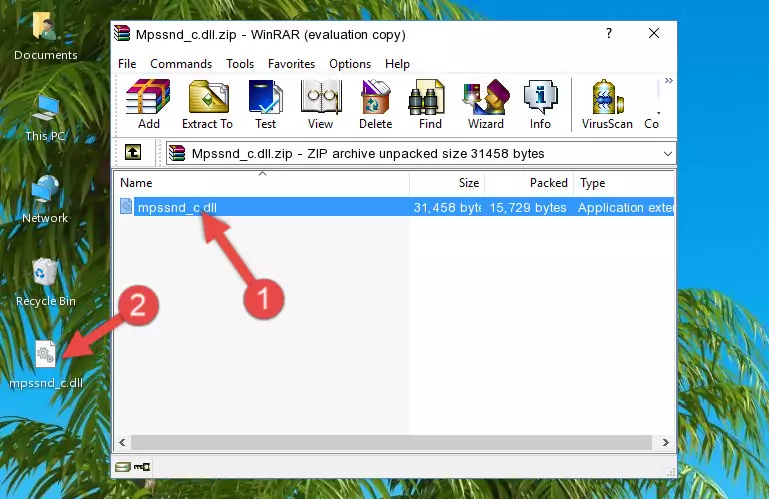Open the Help menu
The height and width of the screenshot is (499, 769).
click(397, 64)
